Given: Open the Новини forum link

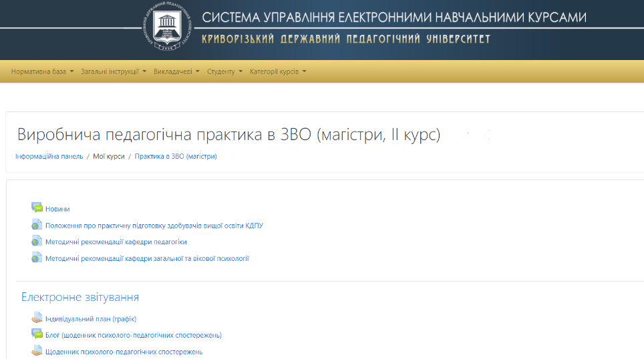Looking at the screenshot, I should [x=57, y=209].
